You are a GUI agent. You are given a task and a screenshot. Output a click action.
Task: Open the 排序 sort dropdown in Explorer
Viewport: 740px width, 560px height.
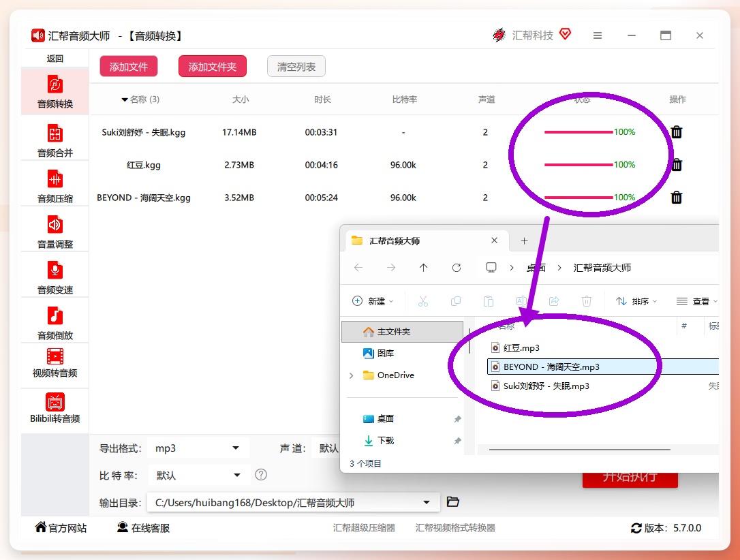click(x=636, y=301)
